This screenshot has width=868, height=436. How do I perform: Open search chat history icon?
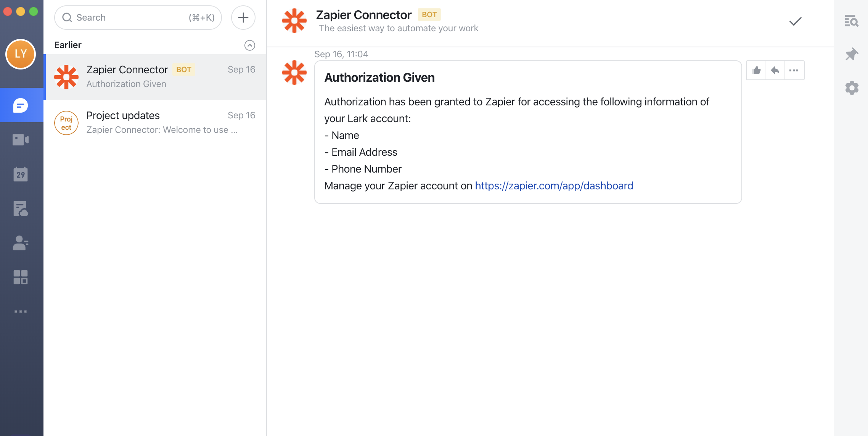pos(851,21)
